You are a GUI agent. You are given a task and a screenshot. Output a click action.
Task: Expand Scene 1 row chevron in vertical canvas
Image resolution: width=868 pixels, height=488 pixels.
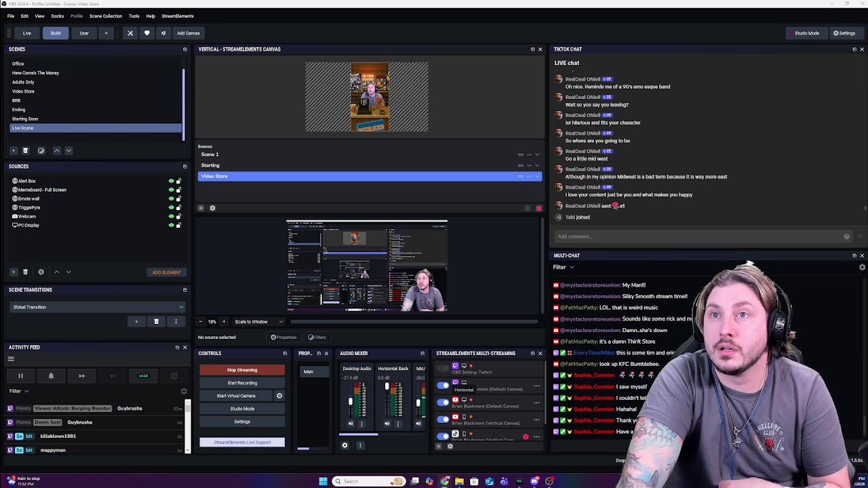click(x=537, y=155)
